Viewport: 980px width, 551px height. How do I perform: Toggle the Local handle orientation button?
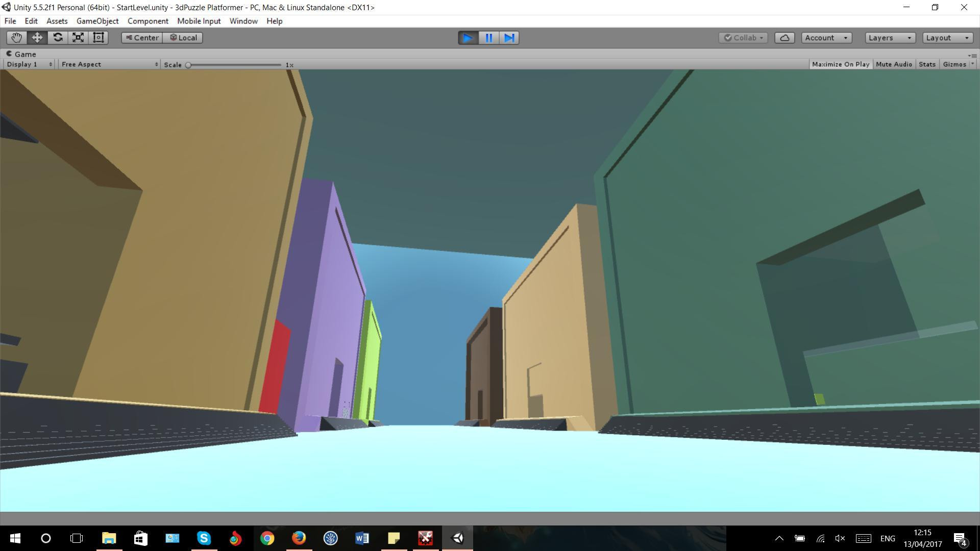pos(183,38)
